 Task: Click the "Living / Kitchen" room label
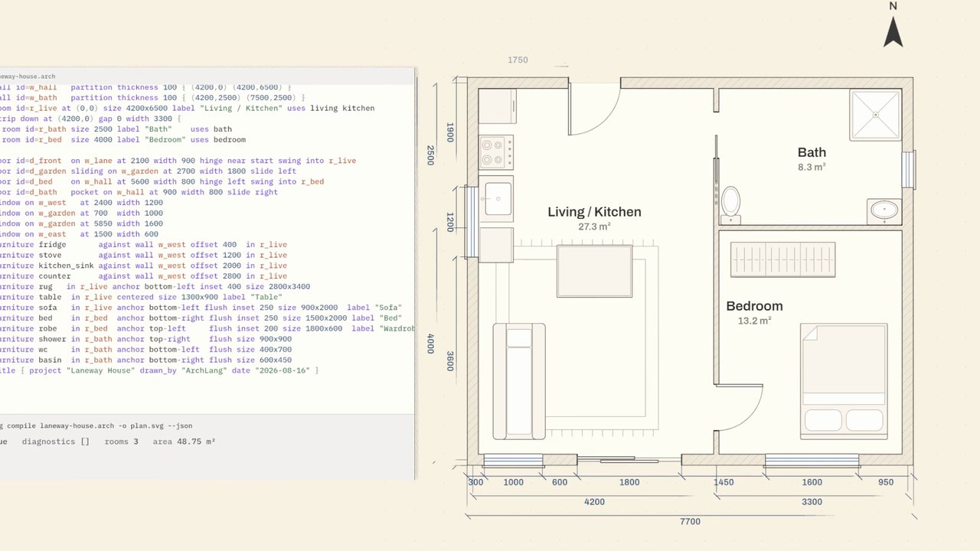[x=594, y=212]
